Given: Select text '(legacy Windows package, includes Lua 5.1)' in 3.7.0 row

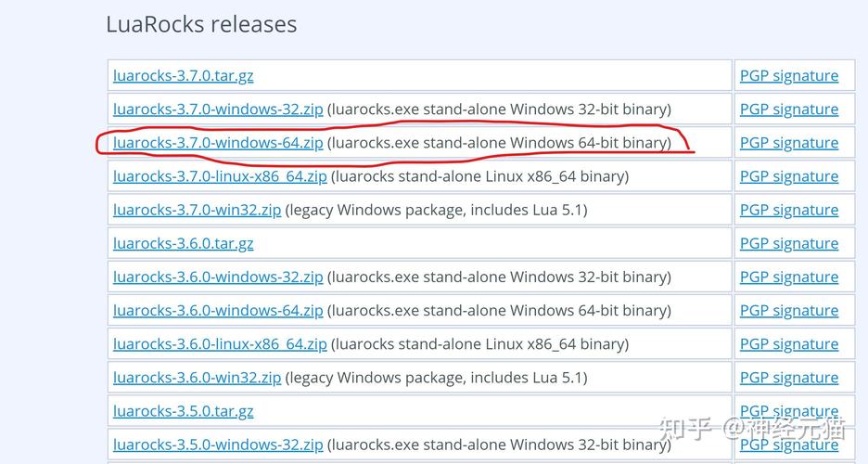Looking at the screenshot, I should click(x=436, y=210).
